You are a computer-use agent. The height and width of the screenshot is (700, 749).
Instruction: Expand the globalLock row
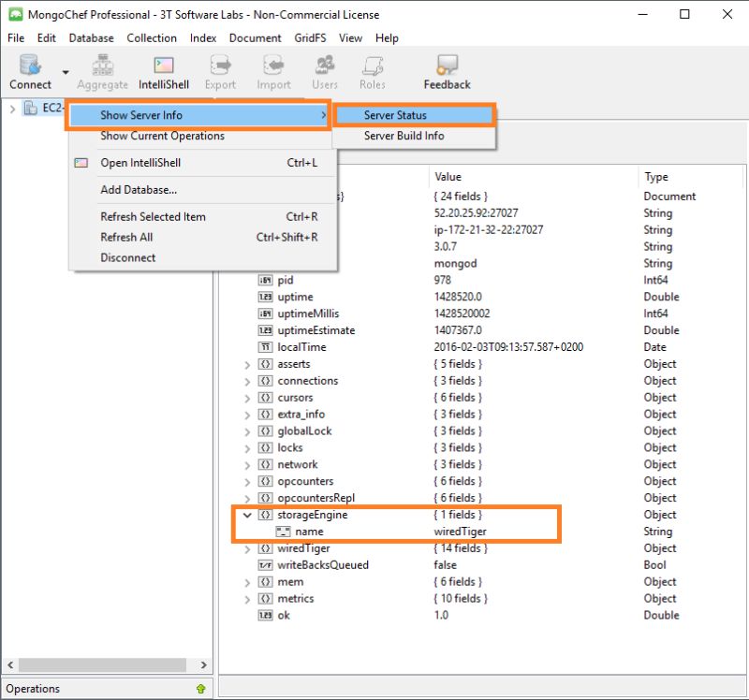point(247,432)
